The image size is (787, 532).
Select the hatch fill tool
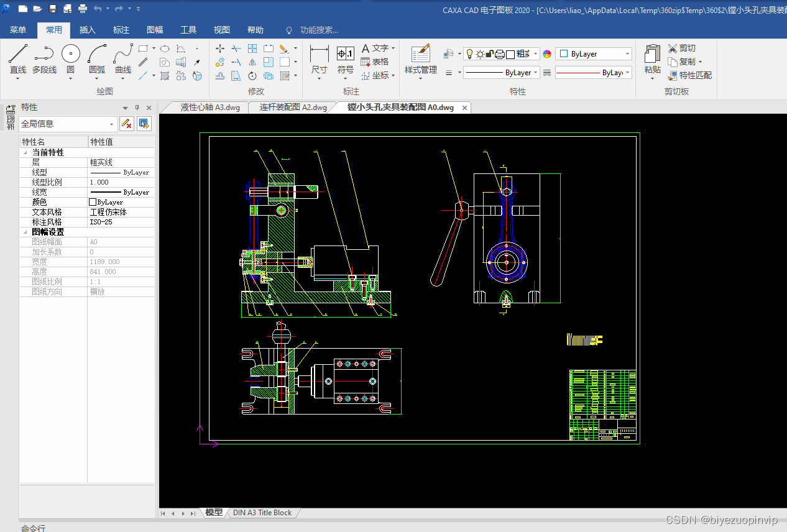165,76
